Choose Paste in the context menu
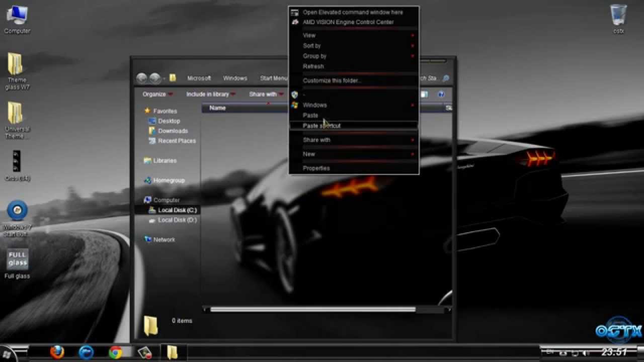The width and height of the screenshot is (644, 362). pyautogui.click(x=354, y=115)
